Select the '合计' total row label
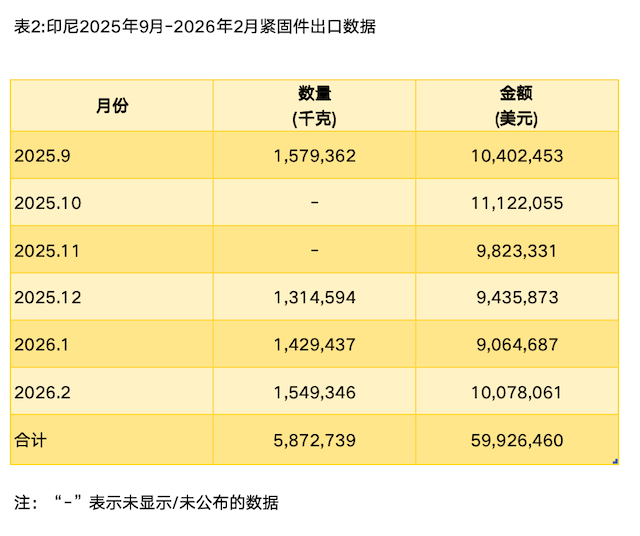The image size is (640, 536). tap(112, 440)
